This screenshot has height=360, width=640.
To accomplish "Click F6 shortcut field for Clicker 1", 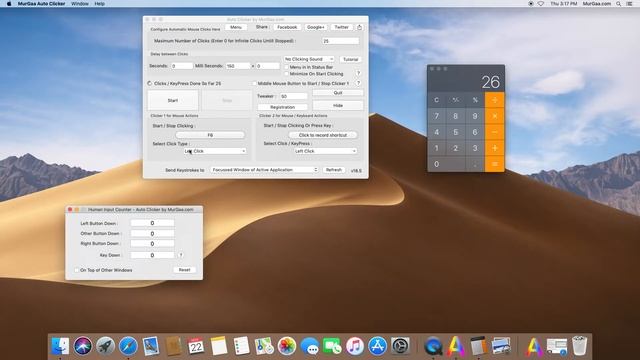I will coord(210,135).
